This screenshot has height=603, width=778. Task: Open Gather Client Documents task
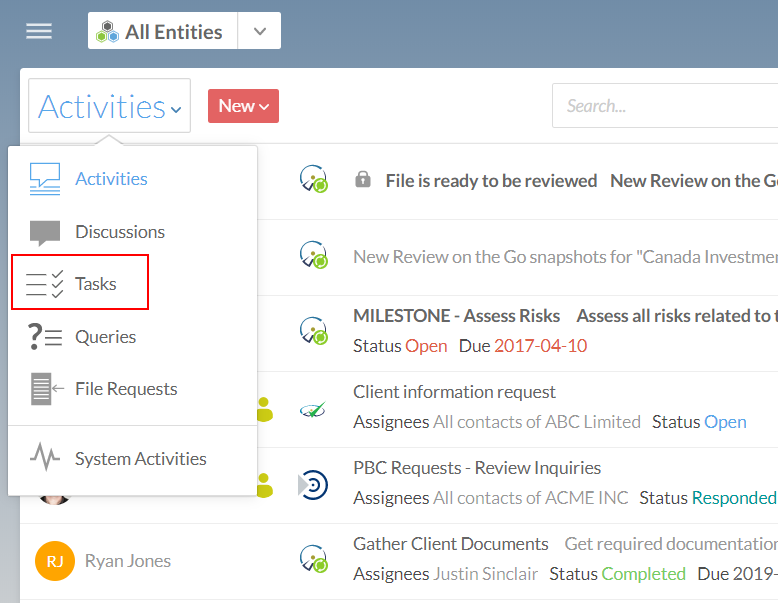[451, 544]
